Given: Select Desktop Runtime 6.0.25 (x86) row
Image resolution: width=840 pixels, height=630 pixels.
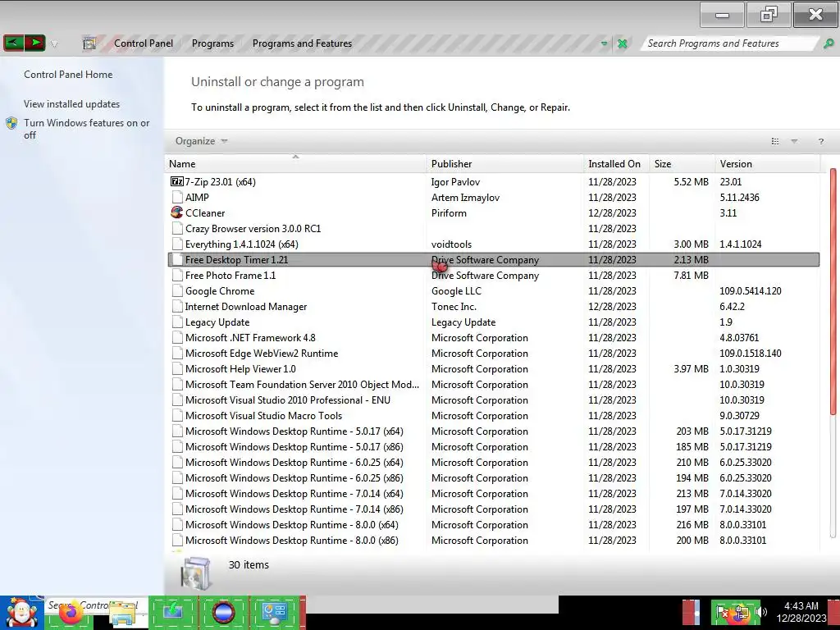Looking at the screenshot, I should (493, 478).
